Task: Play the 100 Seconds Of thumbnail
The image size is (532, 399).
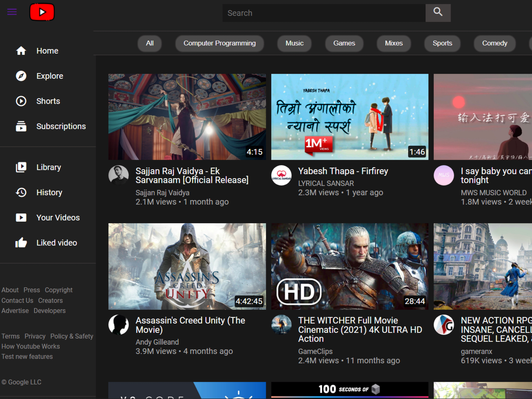Action: point(350,390)
